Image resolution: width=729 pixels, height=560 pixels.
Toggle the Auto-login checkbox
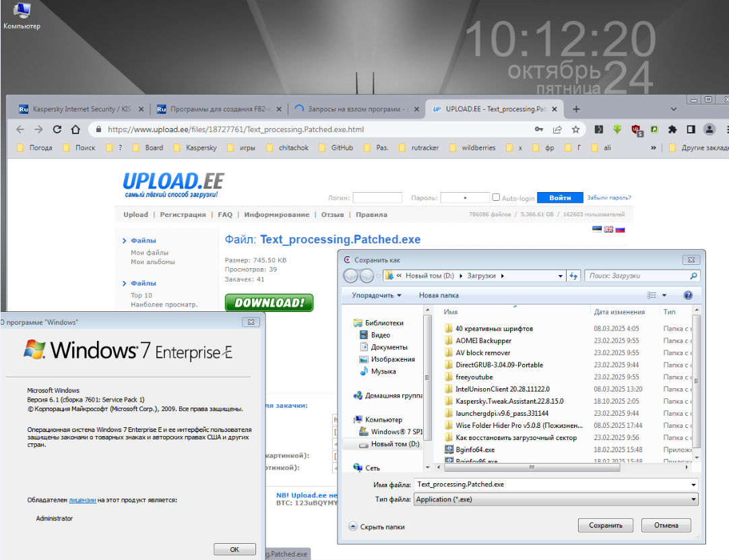click(496, 197)
